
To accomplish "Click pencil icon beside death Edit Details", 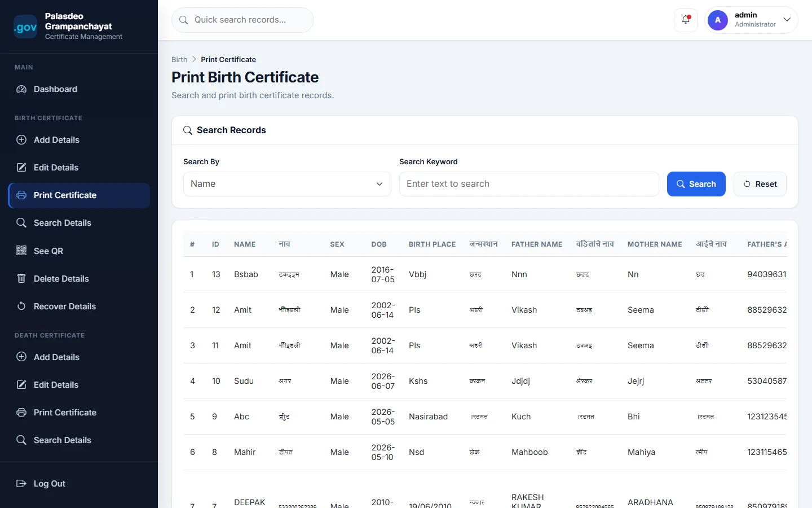I will click(x=21, y=384).
